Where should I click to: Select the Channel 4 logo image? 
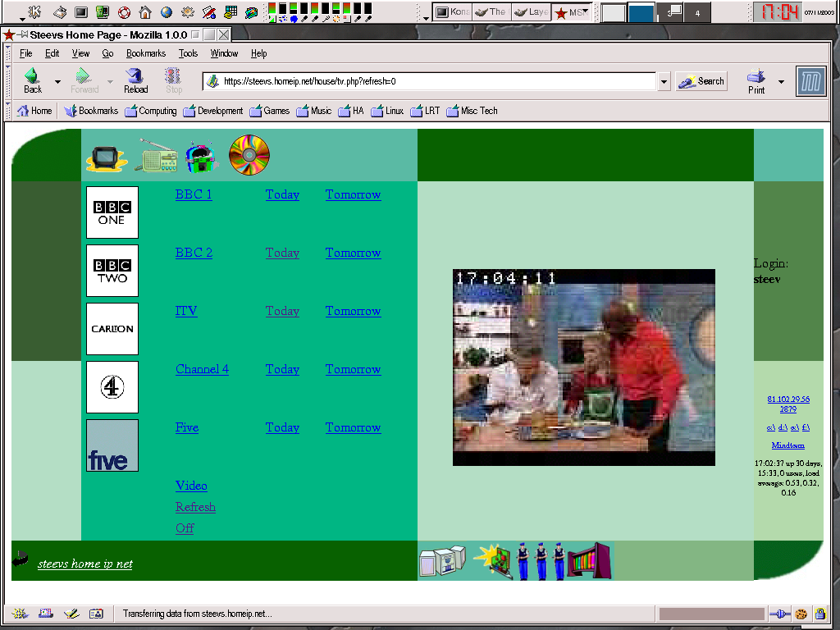pos(112,387)
